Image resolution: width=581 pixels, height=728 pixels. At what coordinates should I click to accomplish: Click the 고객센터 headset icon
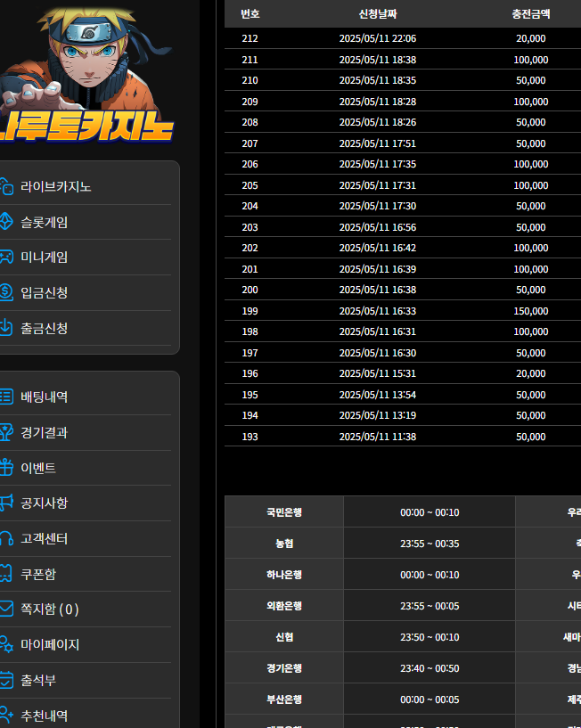point(6,538)
